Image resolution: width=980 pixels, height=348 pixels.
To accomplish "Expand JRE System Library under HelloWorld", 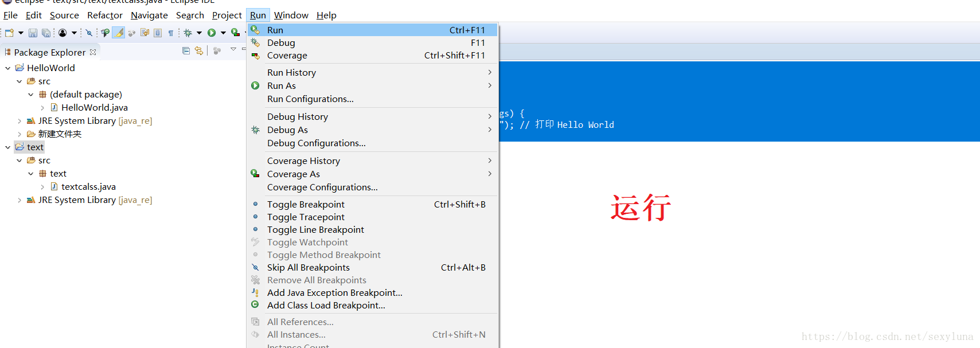I will (19, 121).
